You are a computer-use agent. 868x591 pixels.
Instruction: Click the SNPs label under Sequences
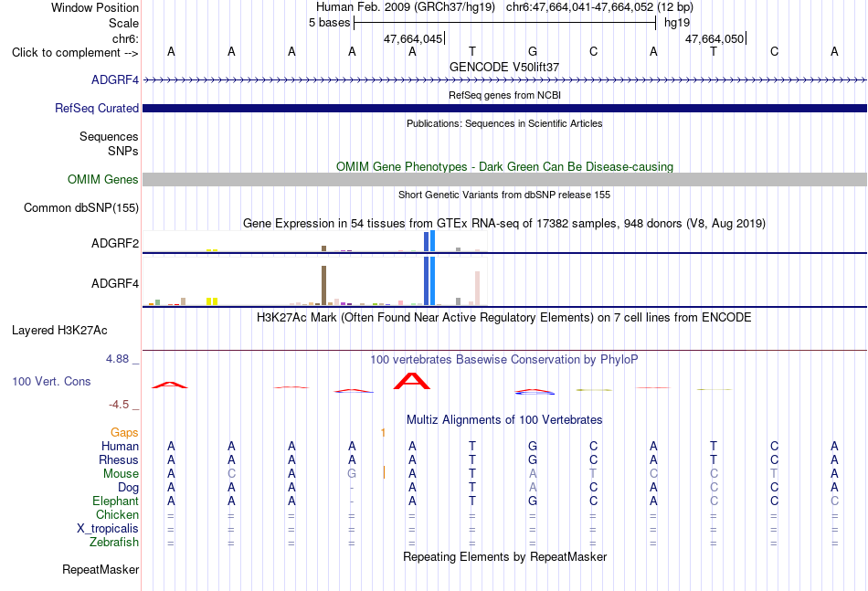tap(123, 151)
